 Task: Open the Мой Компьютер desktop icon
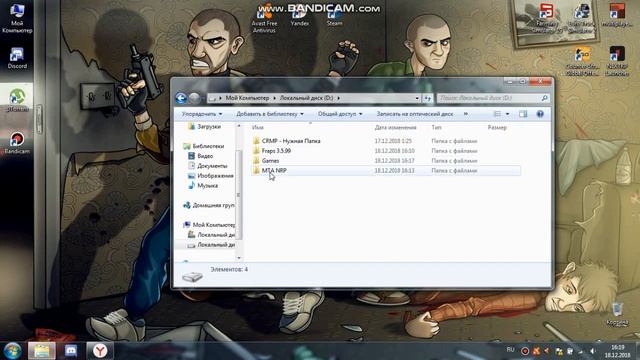tap(17, 18)
